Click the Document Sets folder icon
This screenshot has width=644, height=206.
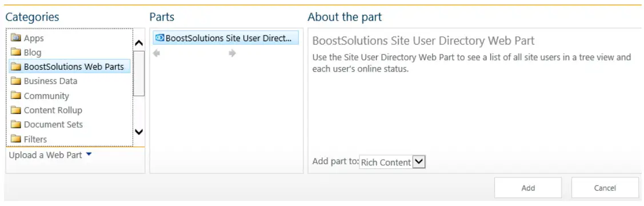tap(15, 124)
